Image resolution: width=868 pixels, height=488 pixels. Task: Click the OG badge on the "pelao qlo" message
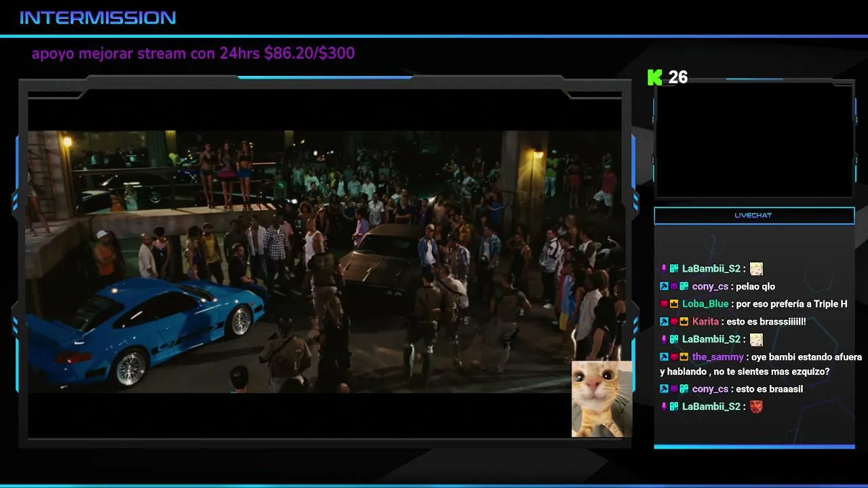(684, 287)
